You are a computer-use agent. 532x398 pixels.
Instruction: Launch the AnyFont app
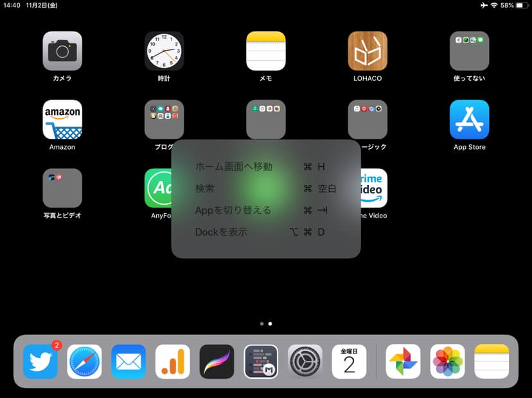point(158,188)
